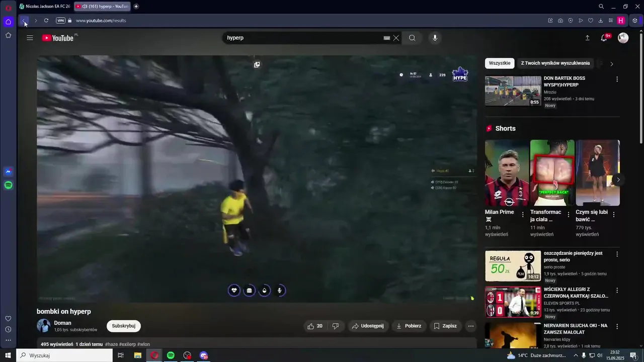Open Messenger in Opera sidebar
This screenshot has height=362, width=644.
[8, 171]
